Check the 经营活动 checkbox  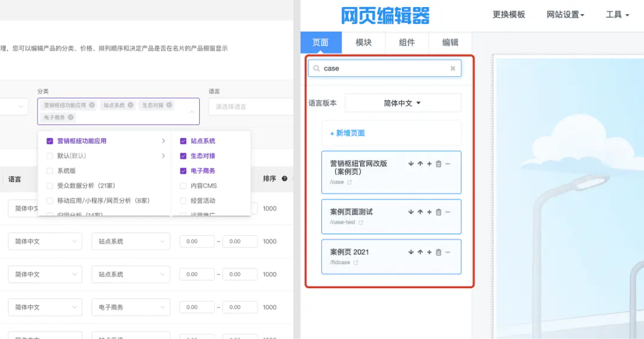click(x=183, y=200)
